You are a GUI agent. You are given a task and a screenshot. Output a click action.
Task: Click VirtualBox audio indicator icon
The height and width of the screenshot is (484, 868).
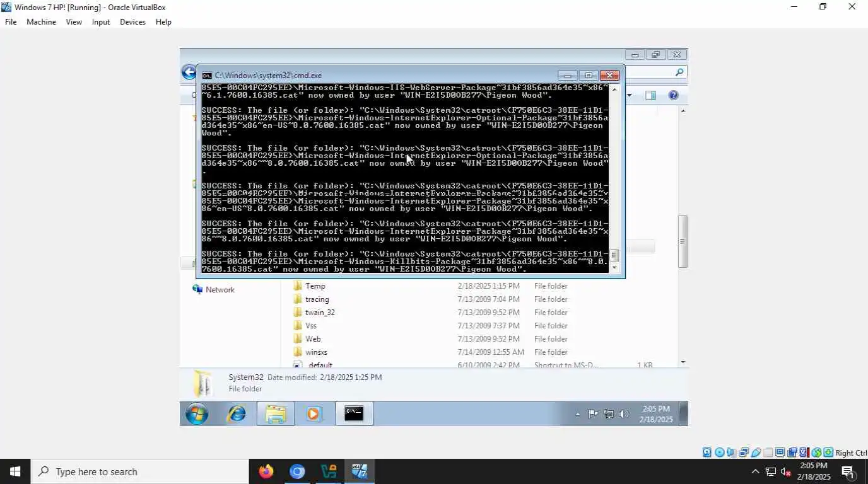[732, 452]
